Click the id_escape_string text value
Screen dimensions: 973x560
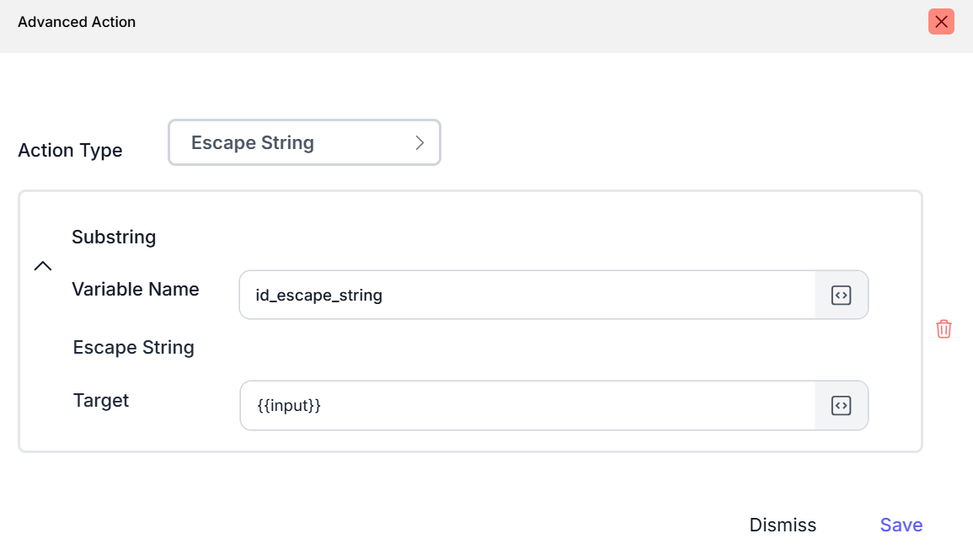[x=319, y=296]
